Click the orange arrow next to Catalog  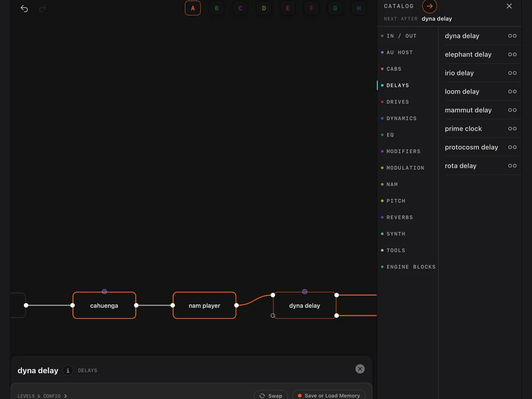coord(429,6)
